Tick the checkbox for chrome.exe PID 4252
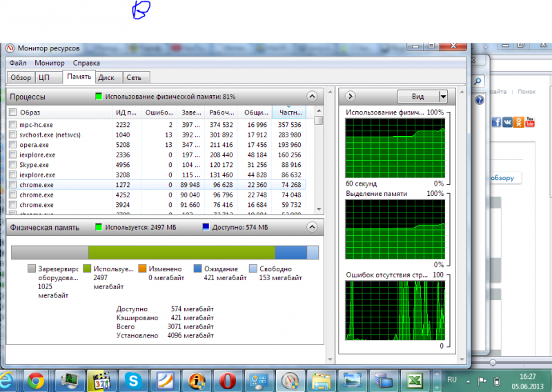Viewport: 552px width, 392px height. (12, 195)
